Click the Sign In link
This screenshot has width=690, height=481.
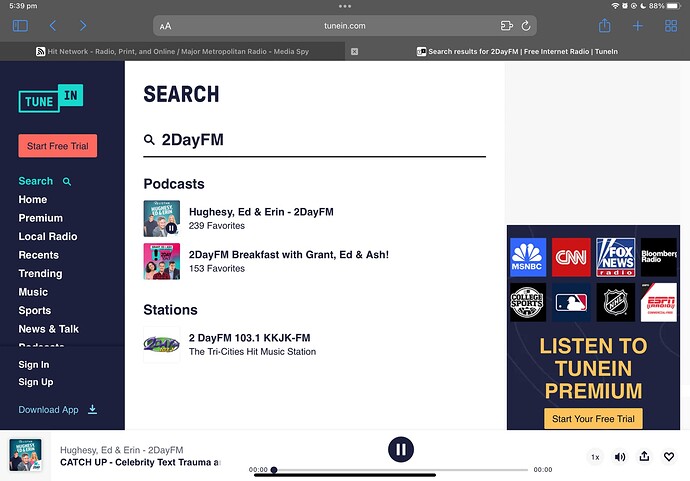click(x=34, y=364)
